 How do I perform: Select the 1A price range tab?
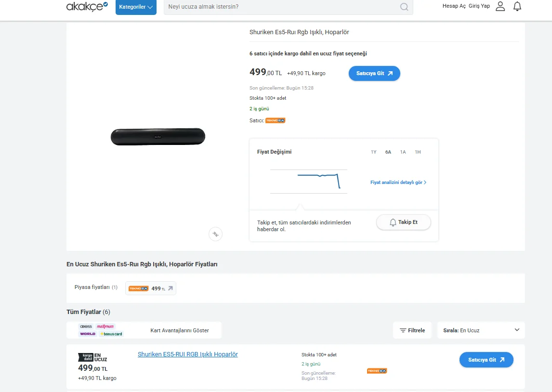click(x=403, y=152)
